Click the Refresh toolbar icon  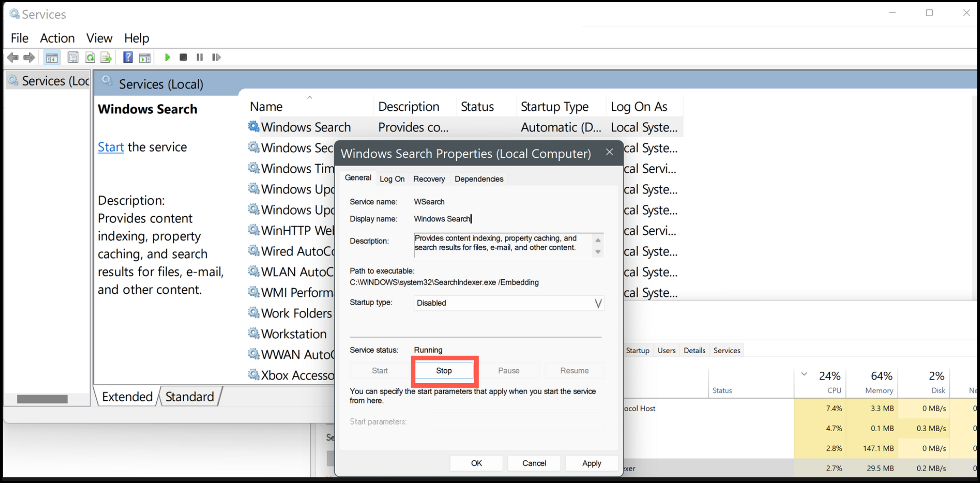point(90,58)
